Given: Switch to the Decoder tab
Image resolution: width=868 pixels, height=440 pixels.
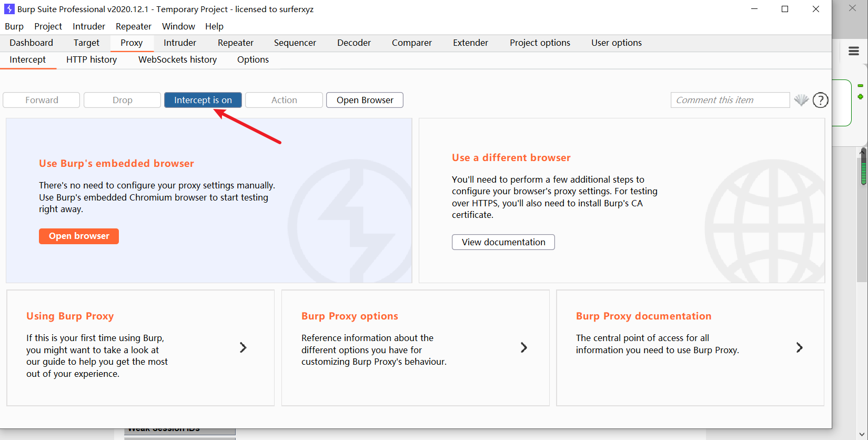Looking at the screenshot, I should 354,43.
